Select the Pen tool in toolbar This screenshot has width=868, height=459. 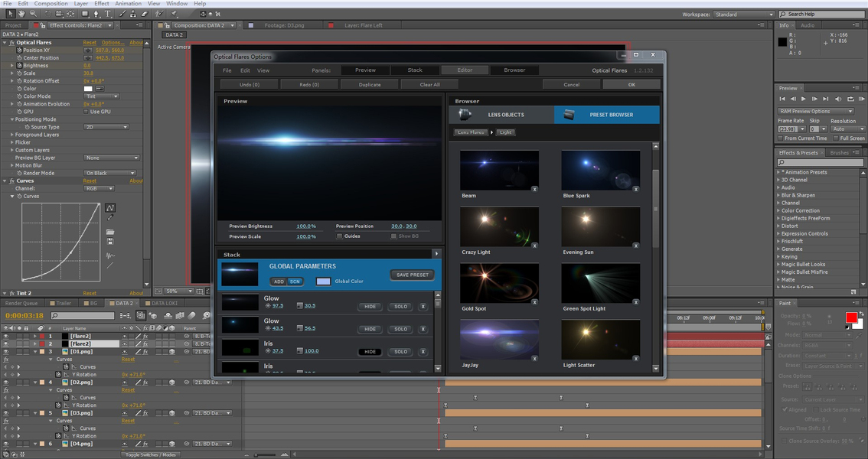tap(96, 14)
